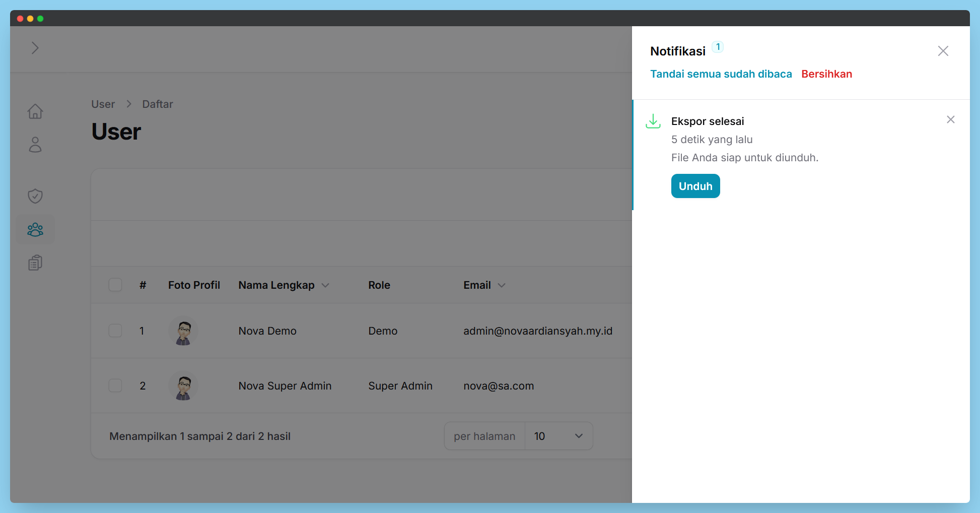Image resolution: width=980 pixels, height=513 pixels.
Task: Toggle the select-all checkbox in table header
Action: point(115,285)
